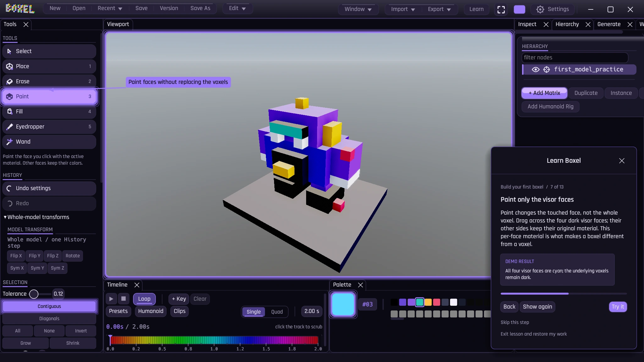The height and width of the screenshot is (362, 644).
Task: Click the filter nodes input field
Action: 575,58
